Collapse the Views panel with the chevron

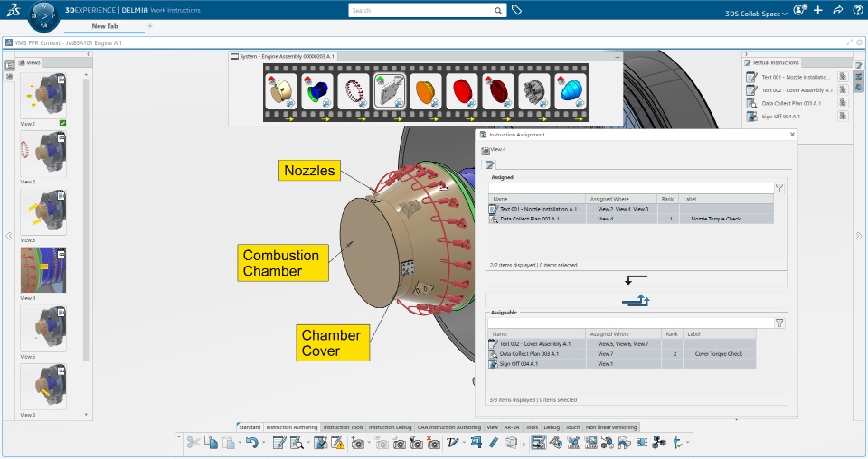click(88, 54)
